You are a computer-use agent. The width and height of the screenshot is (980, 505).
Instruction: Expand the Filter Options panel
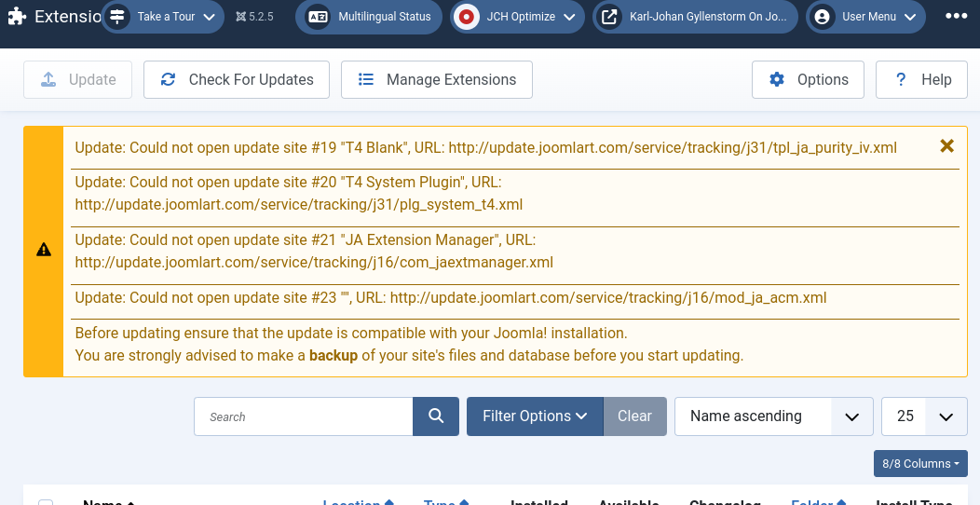[535, 416]
